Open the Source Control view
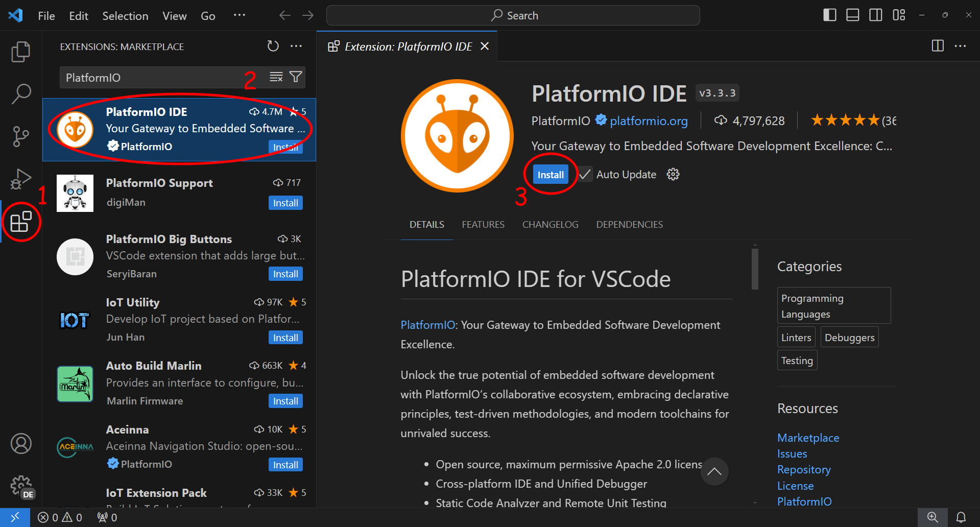 21,136
